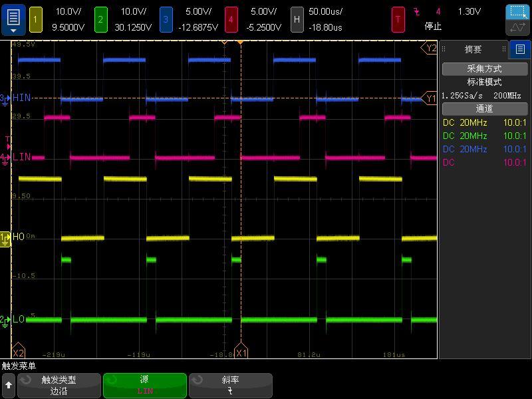The width and height of the screenshot is (532, 399).
Task: Select the X2 cursor marker
Action: pyautogui.click(x=19, y=352)
